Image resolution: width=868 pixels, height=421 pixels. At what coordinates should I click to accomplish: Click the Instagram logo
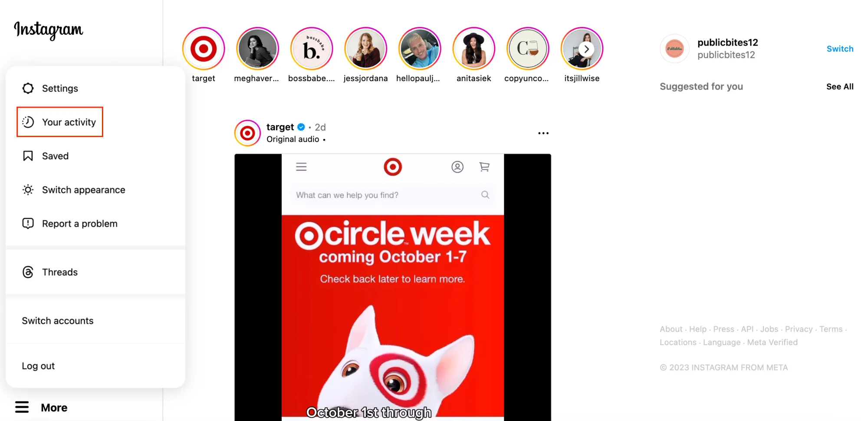coord(48,30)
